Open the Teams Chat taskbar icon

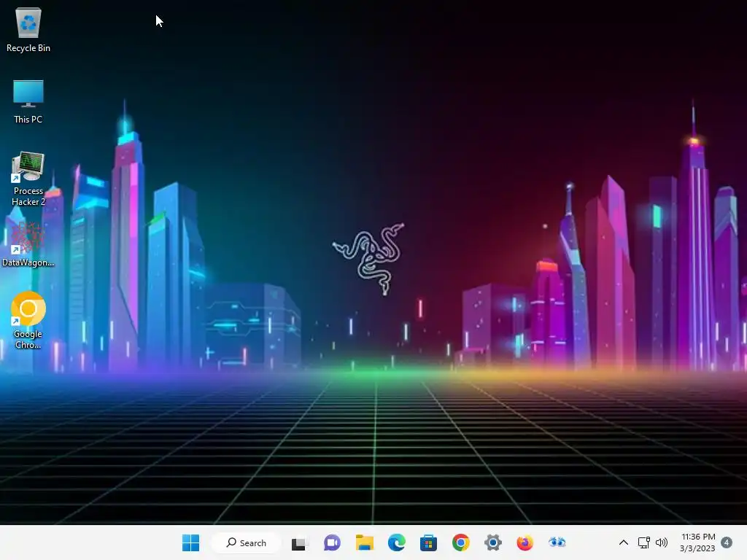tap(332, 542)
